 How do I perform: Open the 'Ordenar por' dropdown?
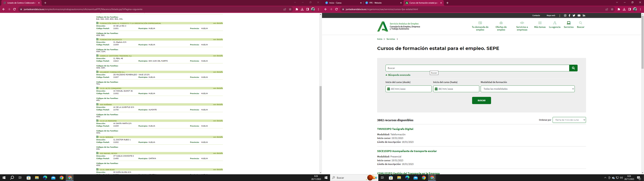[569, 120]
